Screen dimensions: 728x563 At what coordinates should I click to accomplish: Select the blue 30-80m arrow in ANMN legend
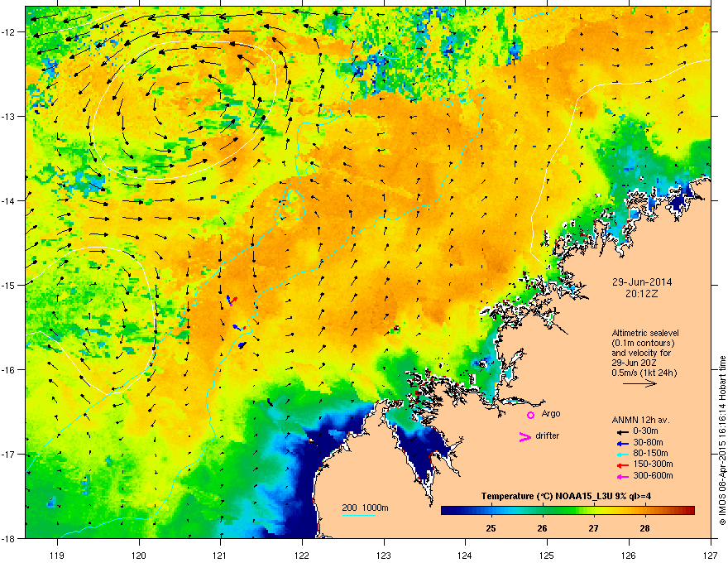[x=622, y=443]
